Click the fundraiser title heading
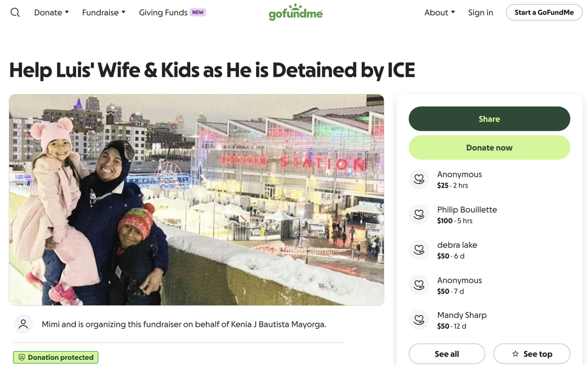The height and width of the screenshot is (365, 588). tap(212, 70)
